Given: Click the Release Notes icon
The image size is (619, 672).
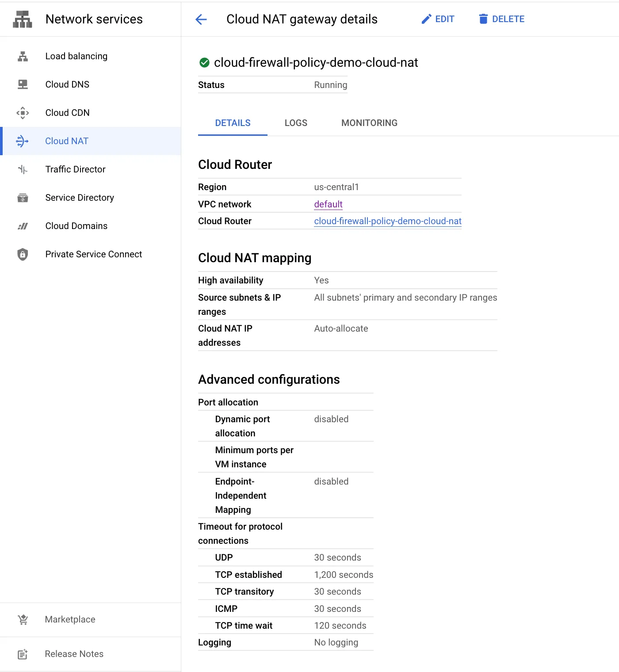Looking at the screenshot, I should (23, 654).
